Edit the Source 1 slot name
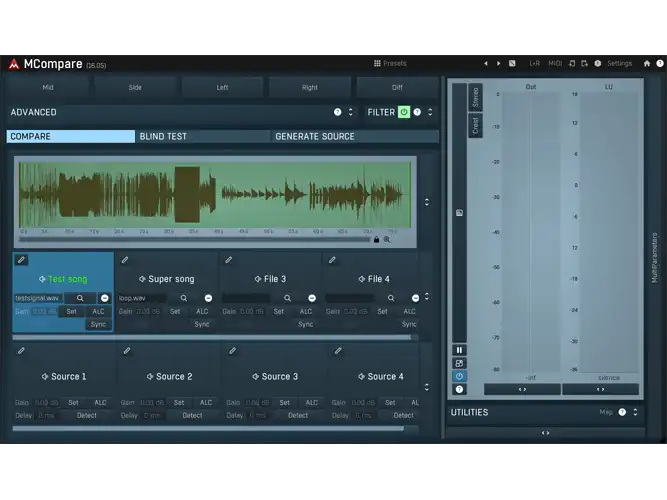This screenshot has width=667, height=500. 21,351
